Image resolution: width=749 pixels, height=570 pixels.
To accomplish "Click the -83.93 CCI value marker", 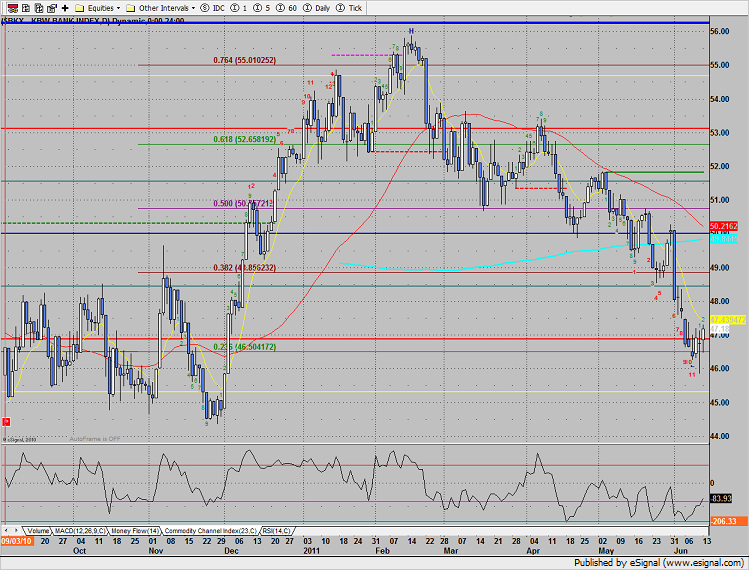I will pyautogui.click(x=721, y=499).
